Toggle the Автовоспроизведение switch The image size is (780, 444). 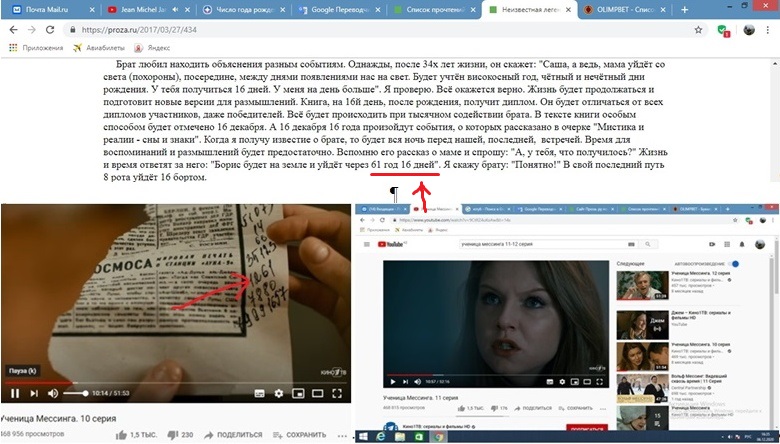click(x=734, y=264)
